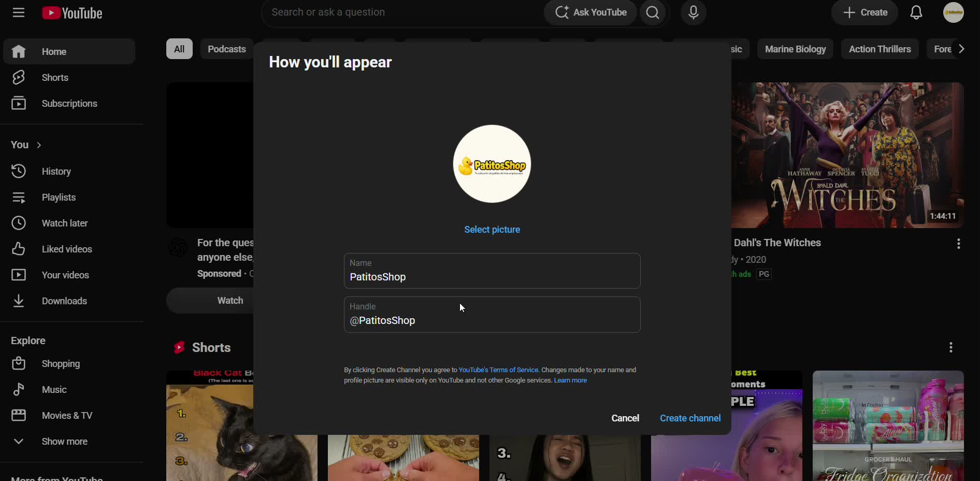Open Watch later list

[69, 223]
